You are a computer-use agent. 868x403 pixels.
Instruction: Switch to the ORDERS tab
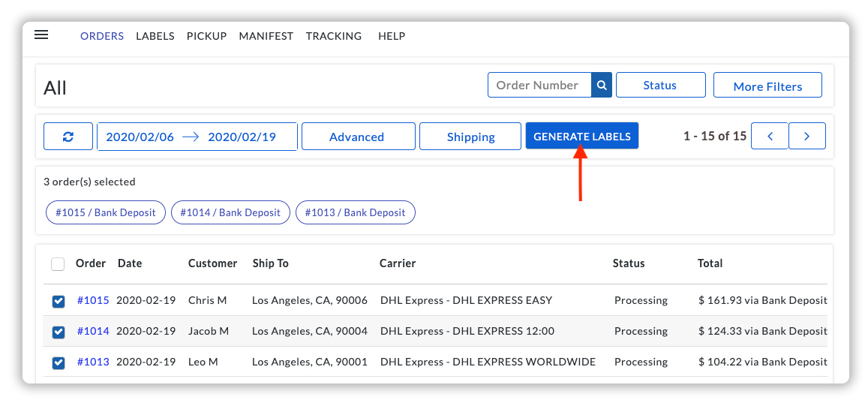[x=102, y=36]
